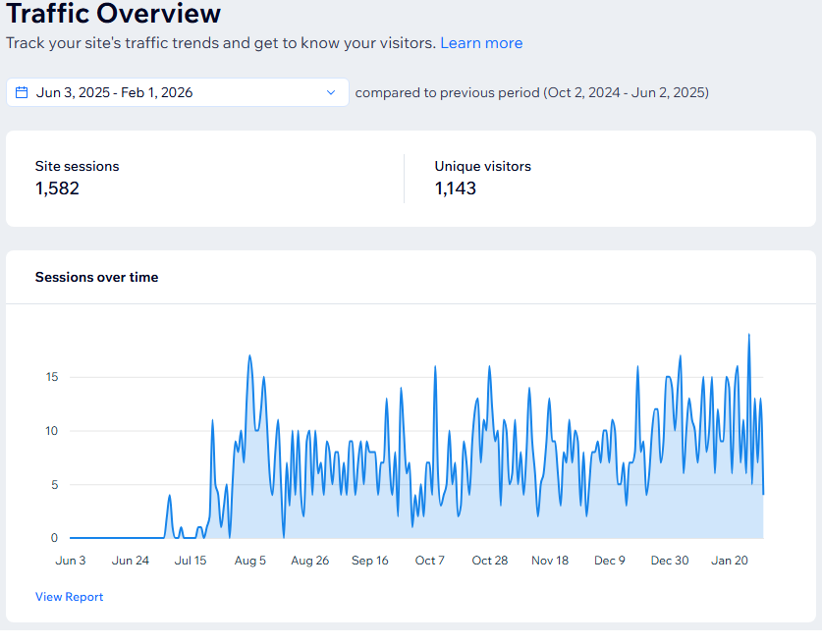Screen dimensions: 822x644
Task: Click the Jan 20 axis label
Action: [729, 561]
